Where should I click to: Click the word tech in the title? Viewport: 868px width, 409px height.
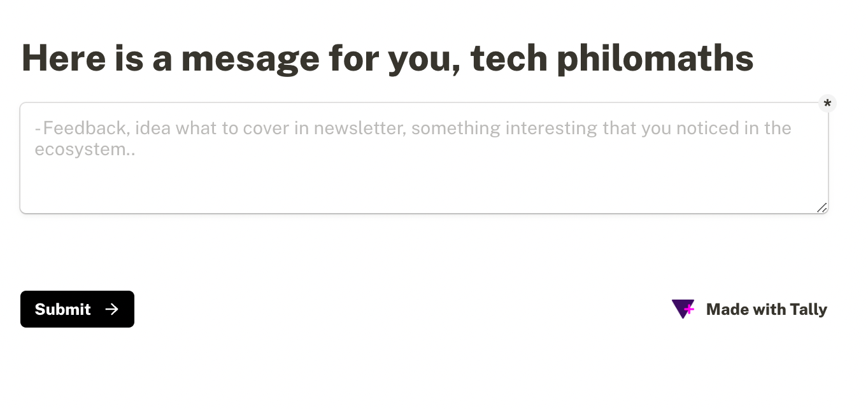click(509, 58)
